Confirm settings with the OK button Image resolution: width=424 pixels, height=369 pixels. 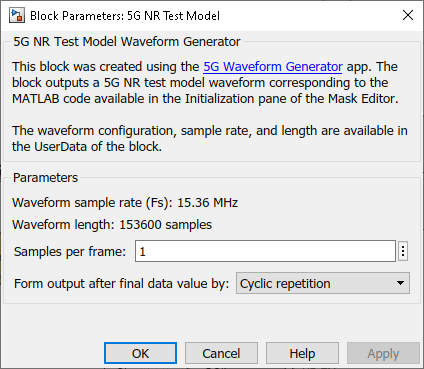[140, 353]
